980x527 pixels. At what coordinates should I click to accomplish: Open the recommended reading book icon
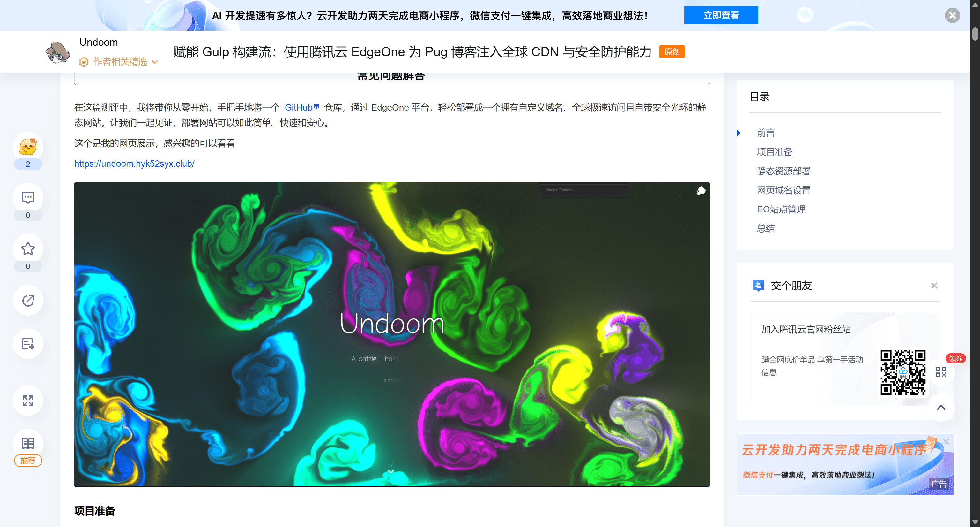pyautogui.click(x=28, y=443)
